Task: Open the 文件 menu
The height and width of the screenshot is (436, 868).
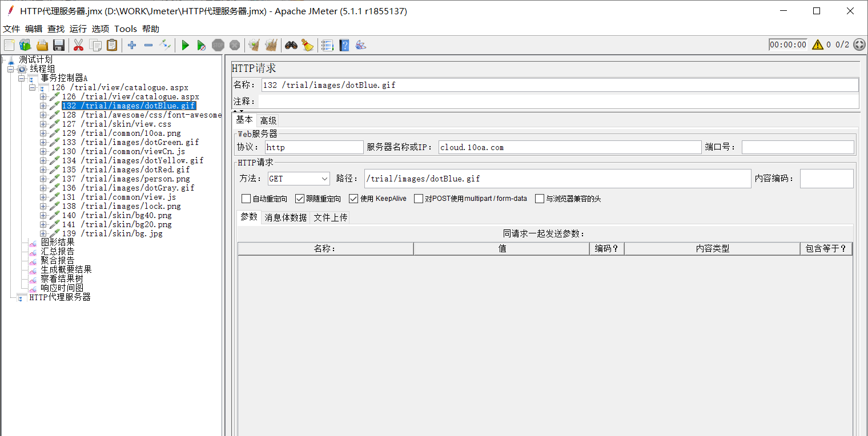Action: click(11, 29)
